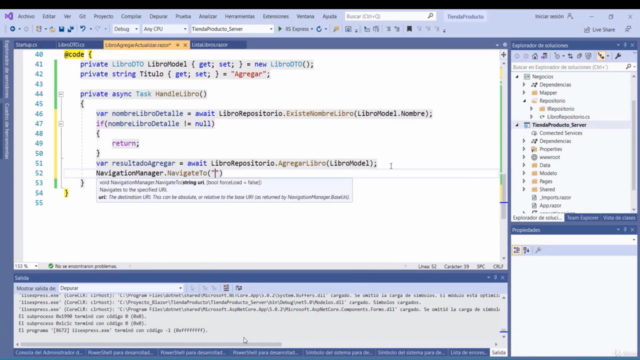
Task: Click the Visual Studio logo icon
Action: [9, 16]
